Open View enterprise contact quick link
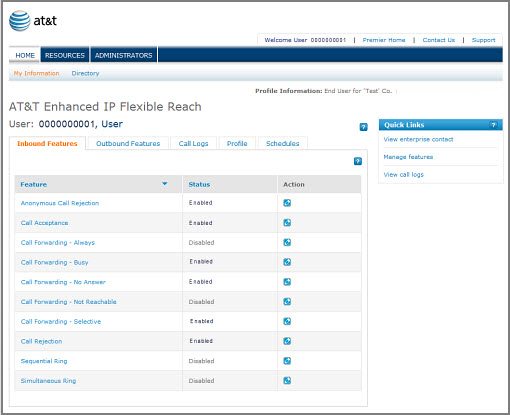This screenshot has height=415, width=510. [418, 139]
